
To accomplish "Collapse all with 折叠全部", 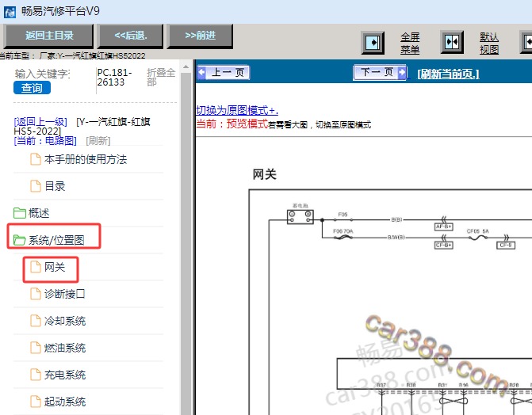I will click(161, 77).
